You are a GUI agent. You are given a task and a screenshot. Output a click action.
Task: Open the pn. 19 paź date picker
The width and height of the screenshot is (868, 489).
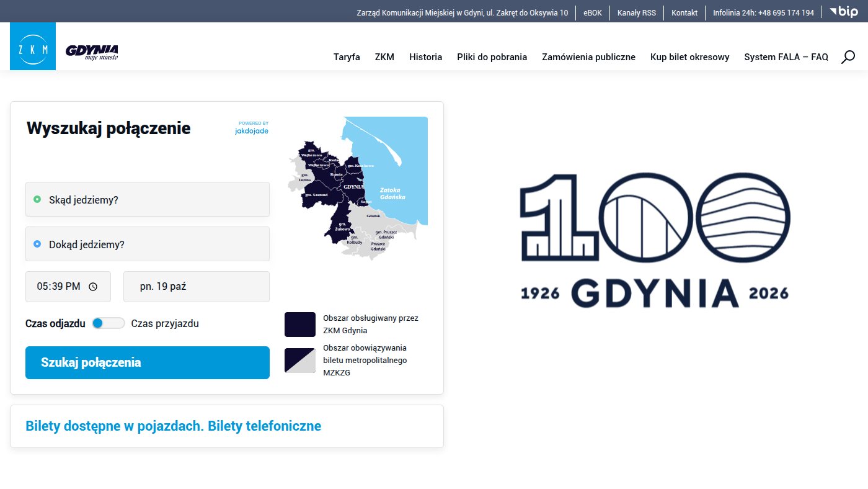pyautogui.click(x=197, y=287)
